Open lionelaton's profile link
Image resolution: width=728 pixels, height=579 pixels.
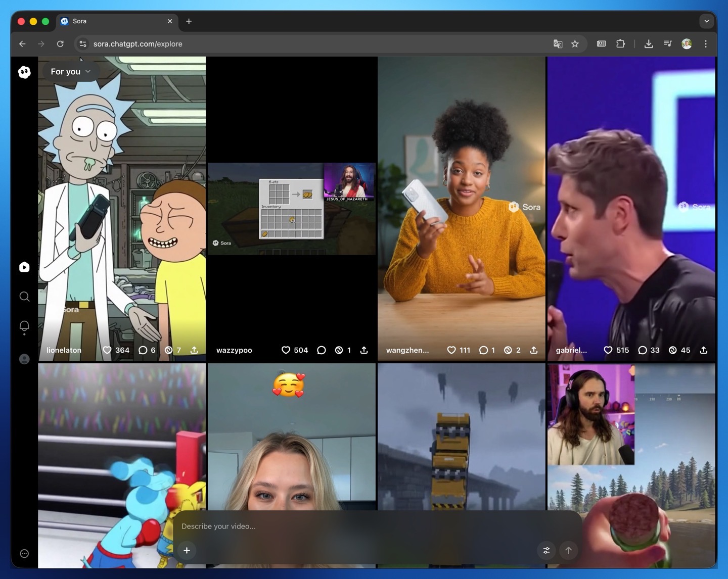click(x=64, y=350)
